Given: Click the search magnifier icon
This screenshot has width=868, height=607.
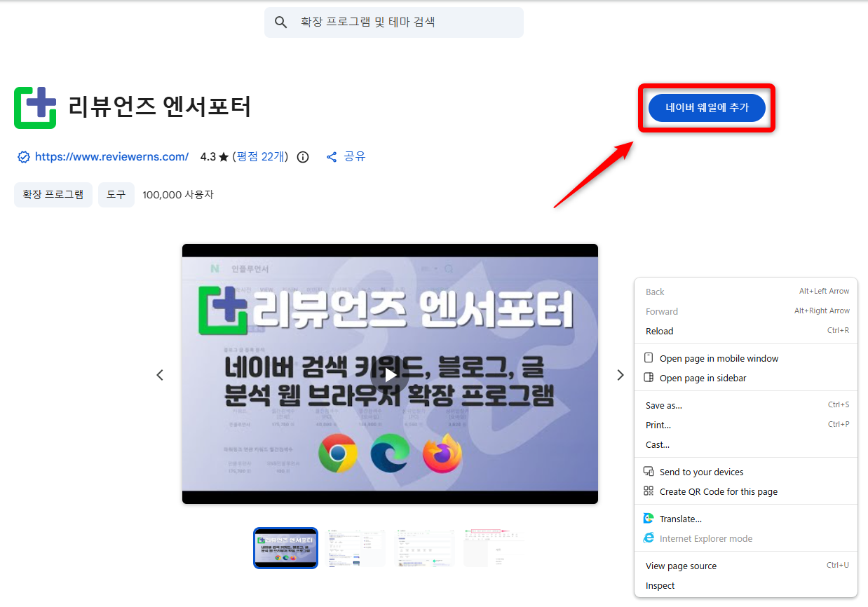Looking at the screenshot, I should 281,22.
